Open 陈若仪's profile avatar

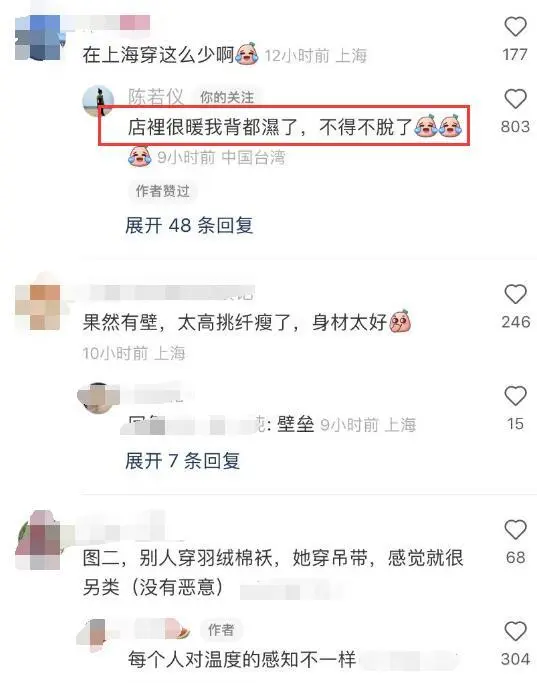click(x=98, y=101)
